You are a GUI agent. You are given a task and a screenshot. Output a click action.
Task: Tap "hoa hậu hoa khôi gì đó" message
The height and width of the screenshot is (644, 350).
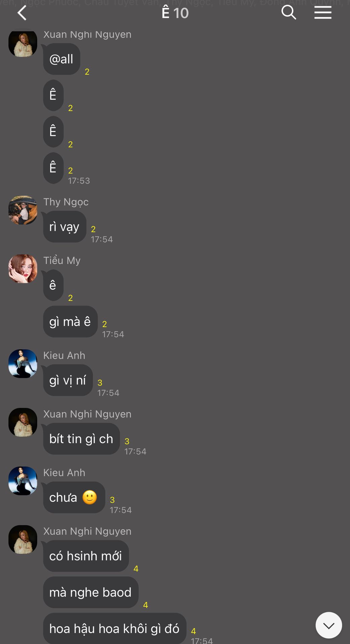point(115,629)
